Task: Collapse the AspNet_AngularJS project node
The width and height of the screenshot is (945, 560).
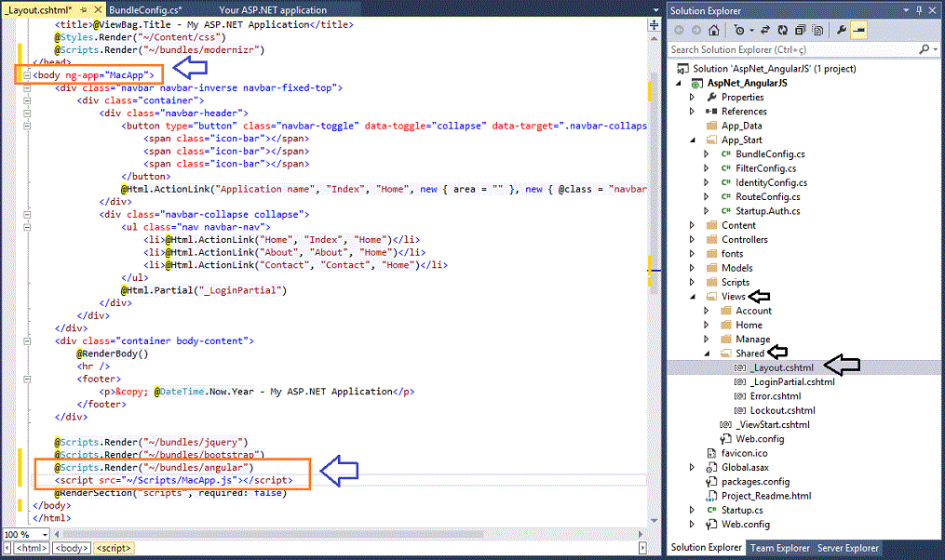Action: 680,83
